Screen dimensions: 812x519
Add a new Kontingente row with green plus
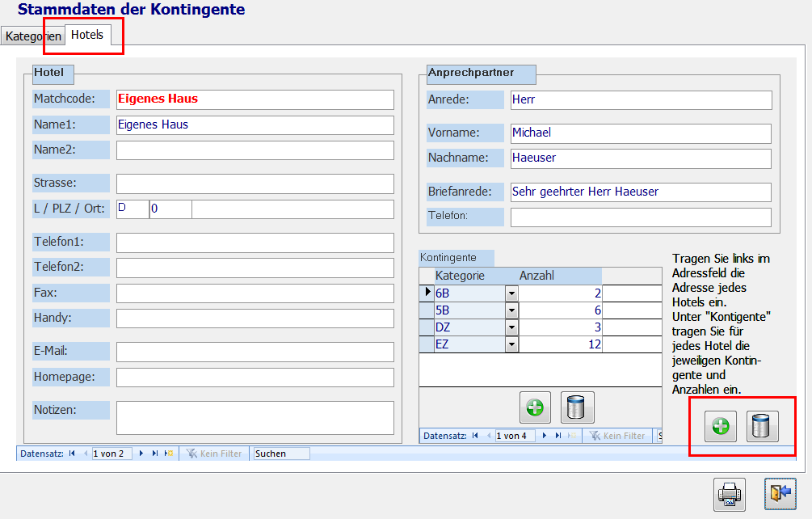[x=535, y=407]
